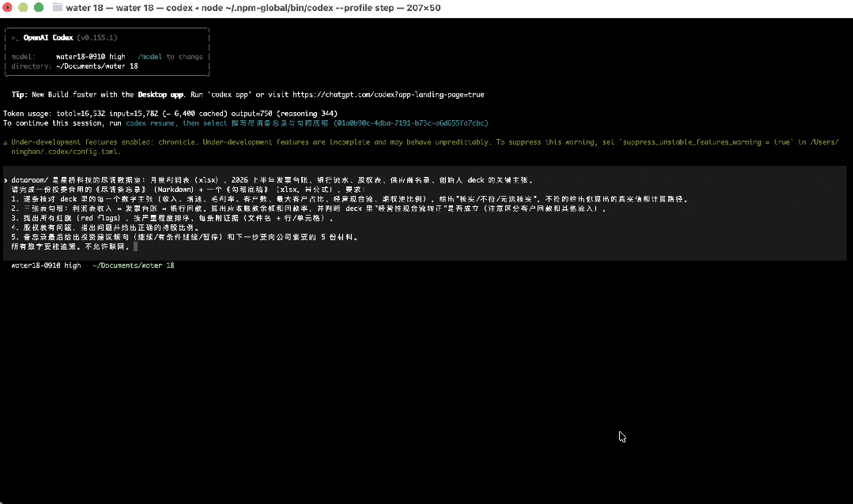Click the window title 'water 18 — water 18 — codex'
The height and width of the screenshot is (504, 853).
129,8
